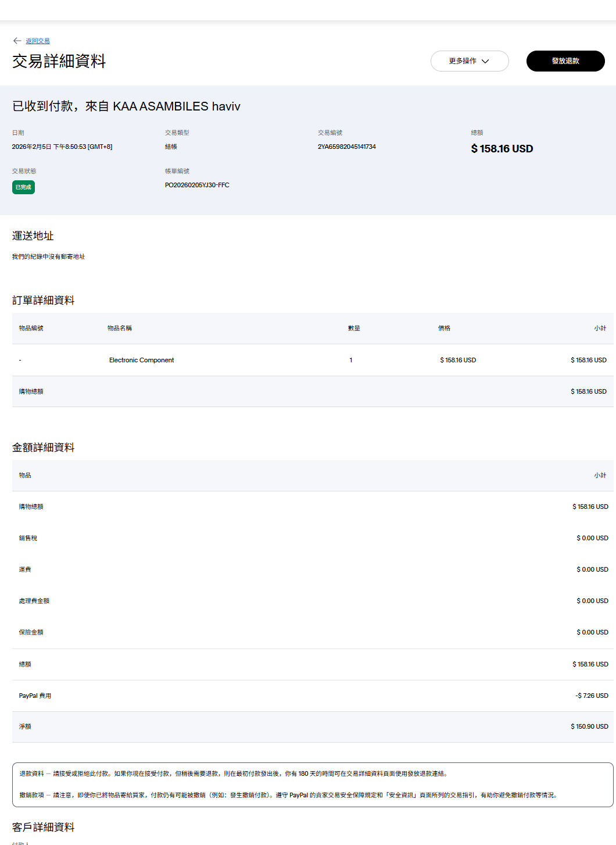Open the 更多操作 dropdown menu
Screen dimensions: 616x845
coord(463,61)
